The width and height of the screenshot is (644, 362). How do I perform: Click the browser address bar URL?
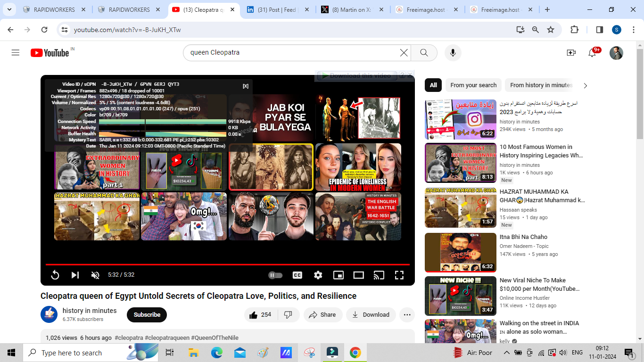(127, 30)
